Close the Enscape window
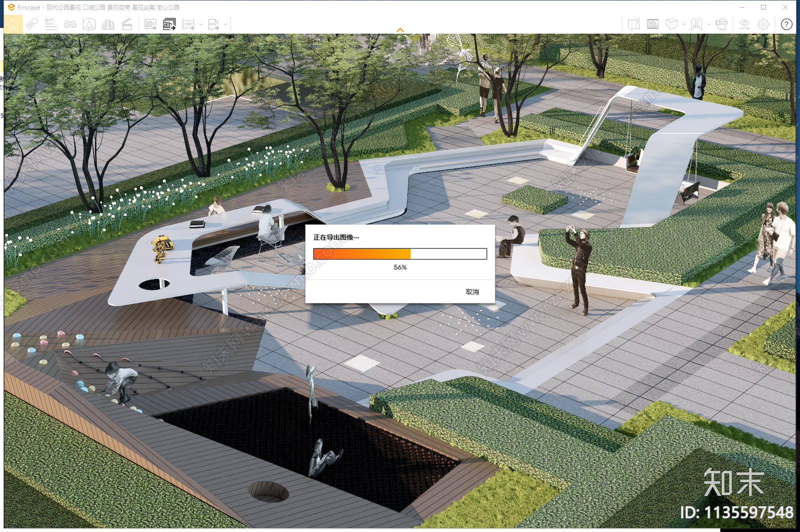This screenshot has height=532, width=800. tap(785, 7)
